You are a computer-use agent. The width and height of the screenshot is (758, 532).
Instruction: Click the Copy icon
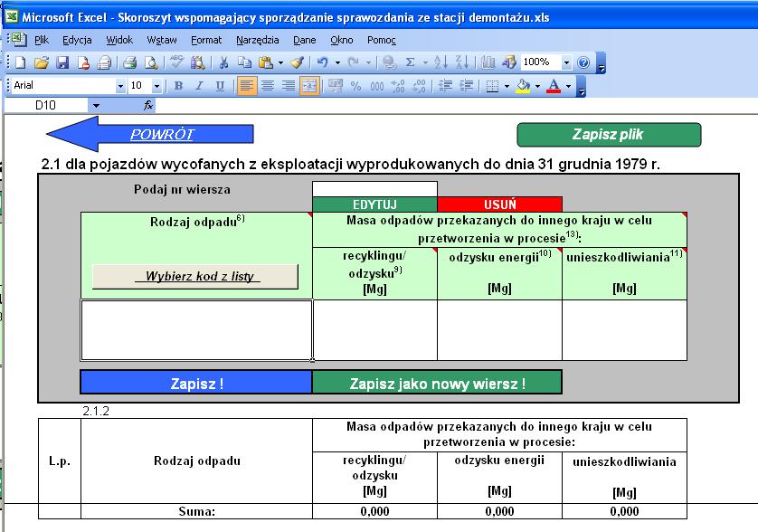pos(244,62)
